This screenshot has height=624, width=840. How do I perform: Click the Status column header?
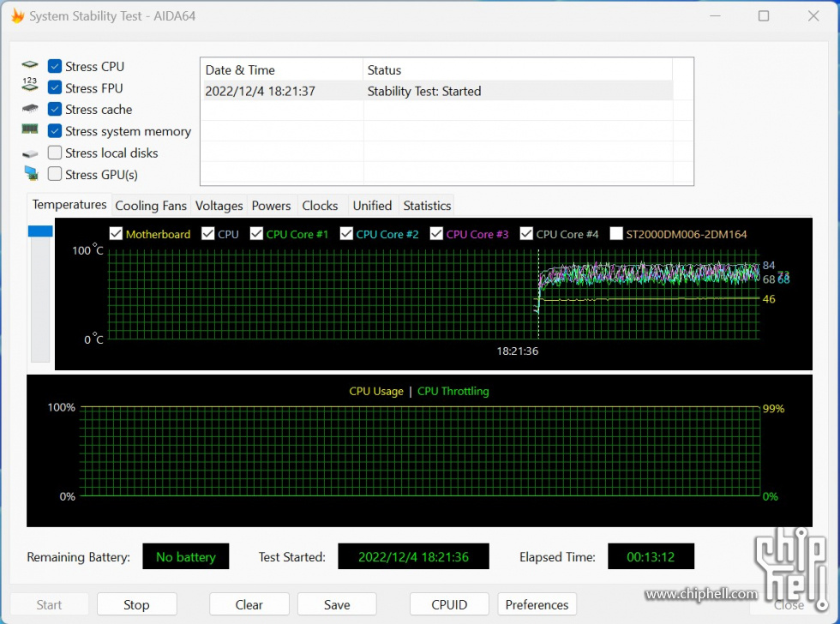pos(518,70)
